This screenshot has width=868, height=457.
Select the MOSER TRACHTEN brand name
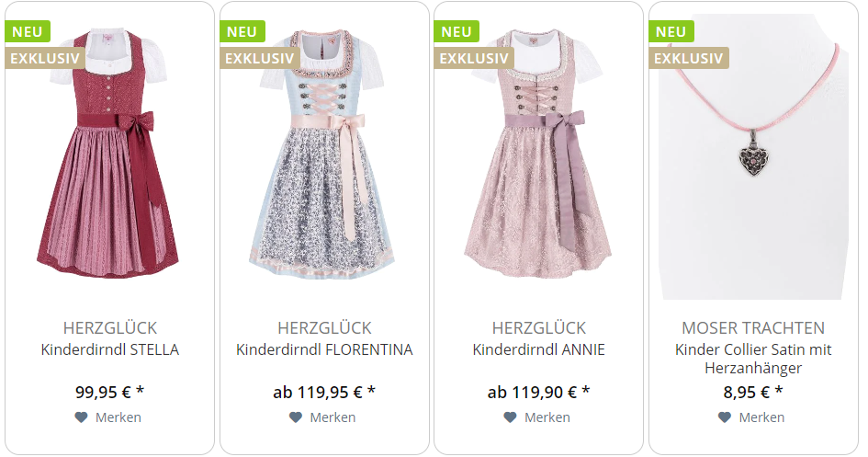[753, 328]
